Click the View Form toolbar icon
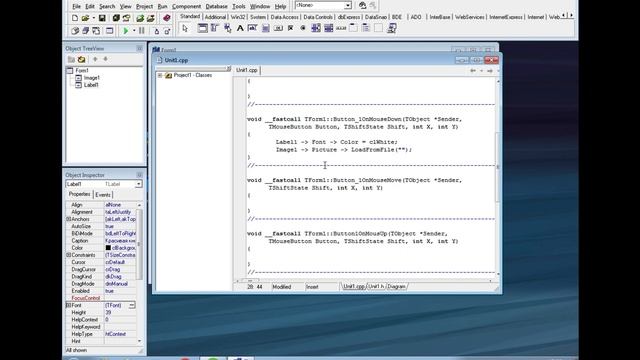This screenshot has width=640, height=360. pyautogui.click(x=85, y=31)
